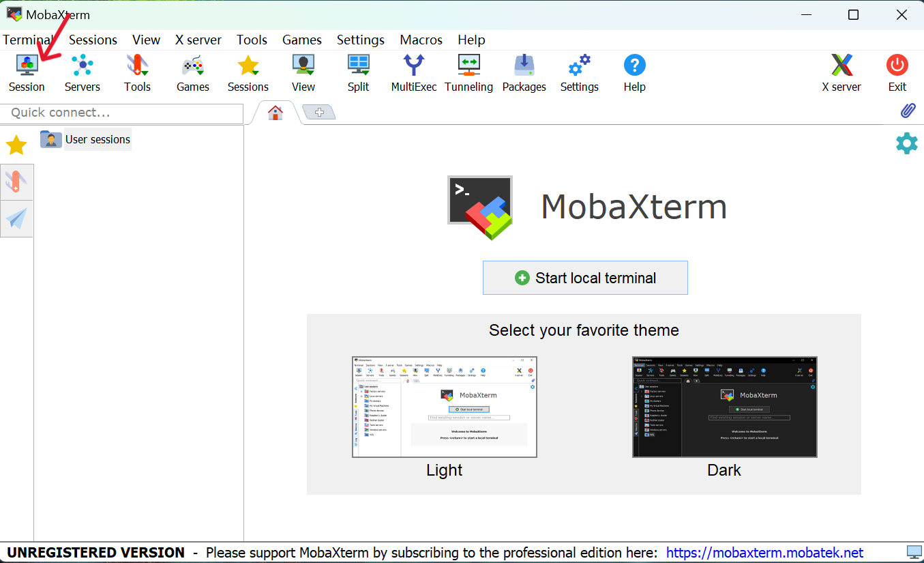
Task: Open the Settings gears toolbar icon
Action: (x=580, y=74)
